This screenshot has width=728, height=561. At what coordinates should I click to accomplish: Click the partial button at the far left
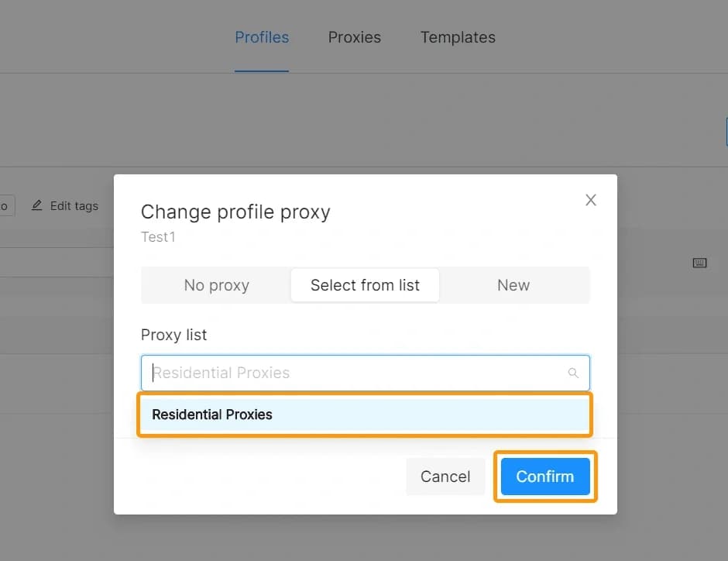pyautogui.click(x=4, y=205)
